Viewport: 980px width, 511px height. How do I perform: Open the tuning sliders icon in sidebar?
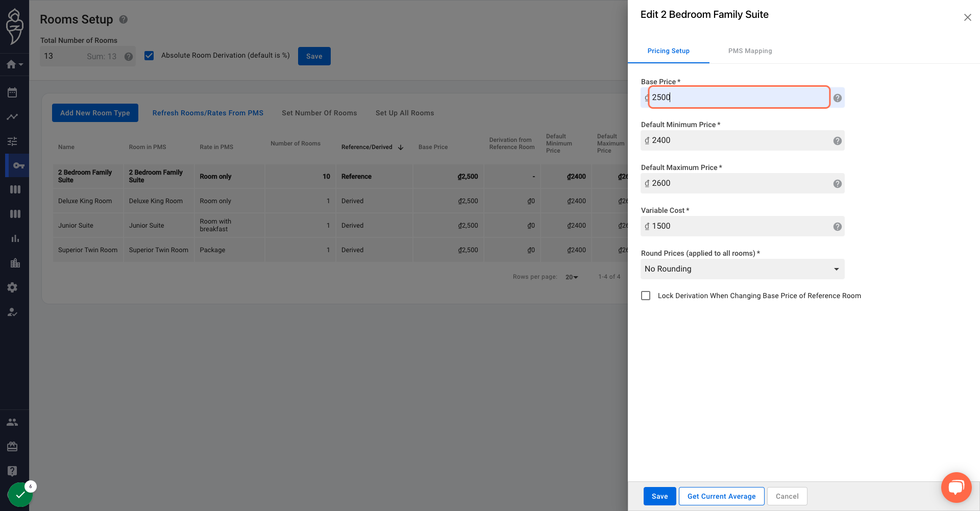coord(12,141)
